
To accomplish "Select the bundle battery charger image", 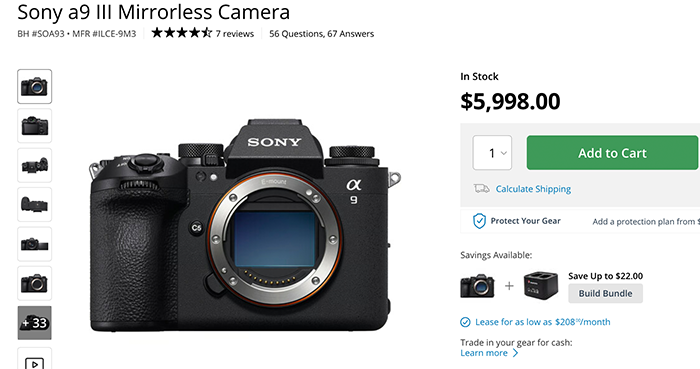I will 541,285.
